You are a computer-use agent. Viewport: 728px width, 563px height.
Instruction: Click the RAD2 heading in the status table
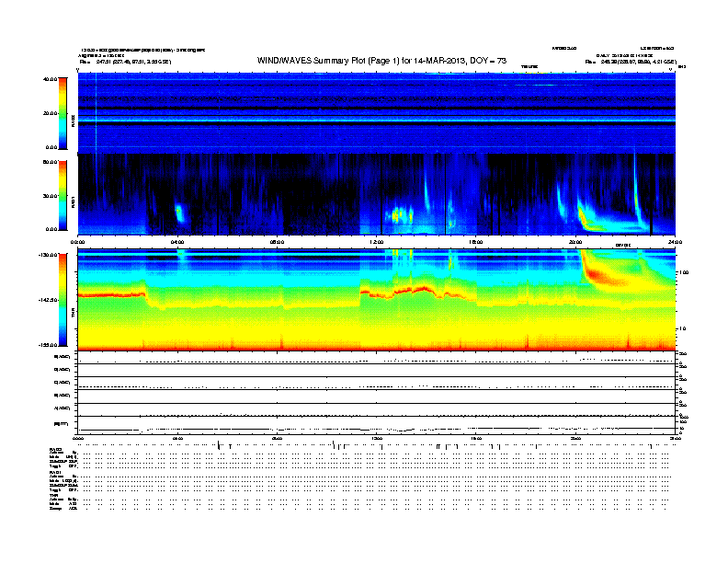point(55,450)
